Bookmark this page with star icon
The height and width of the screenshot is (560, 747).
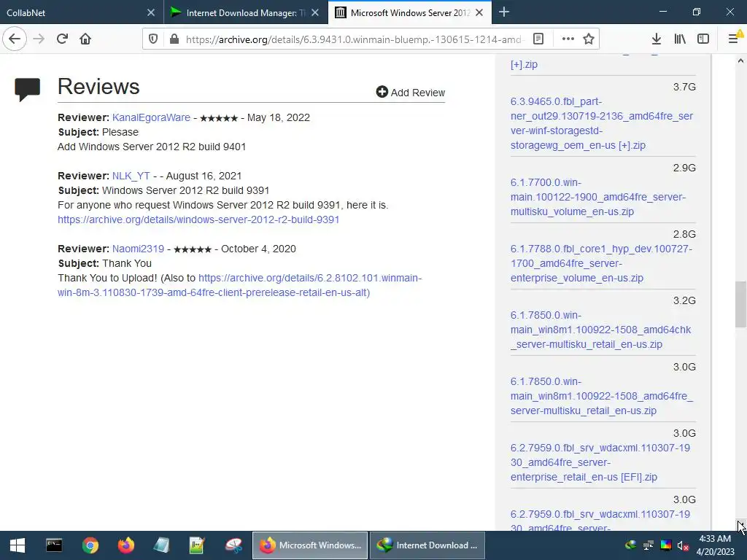[x=589, y=39]
